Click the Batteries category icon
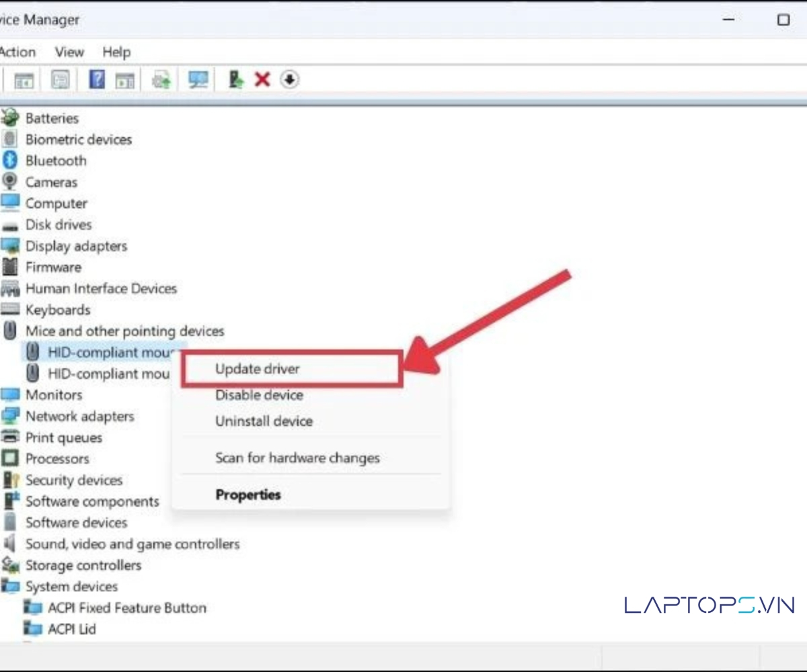807x672 pixels. click(9, 118)
